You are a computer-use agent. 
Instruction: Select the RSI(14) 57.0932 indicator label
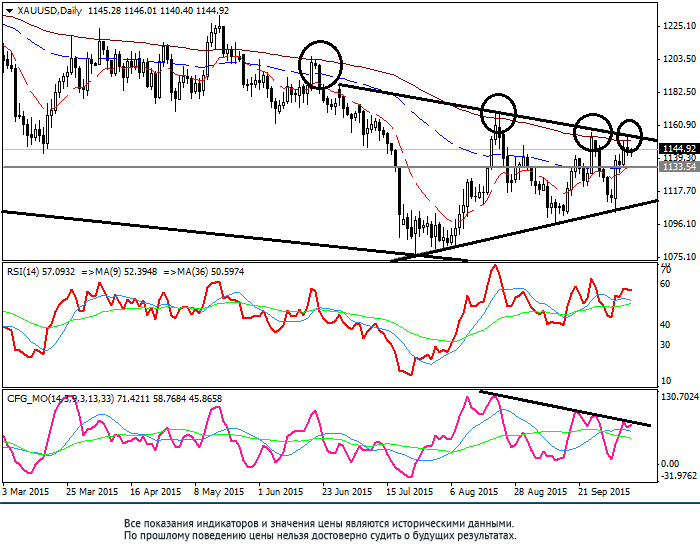(x=41, y=272)
